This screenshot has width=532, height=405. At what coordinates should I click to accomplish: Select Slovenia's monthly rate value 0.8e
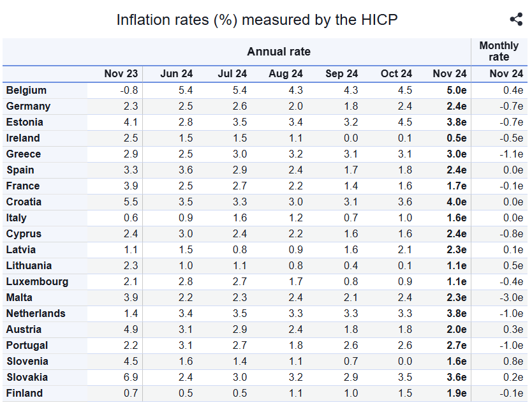coord(512,362)
